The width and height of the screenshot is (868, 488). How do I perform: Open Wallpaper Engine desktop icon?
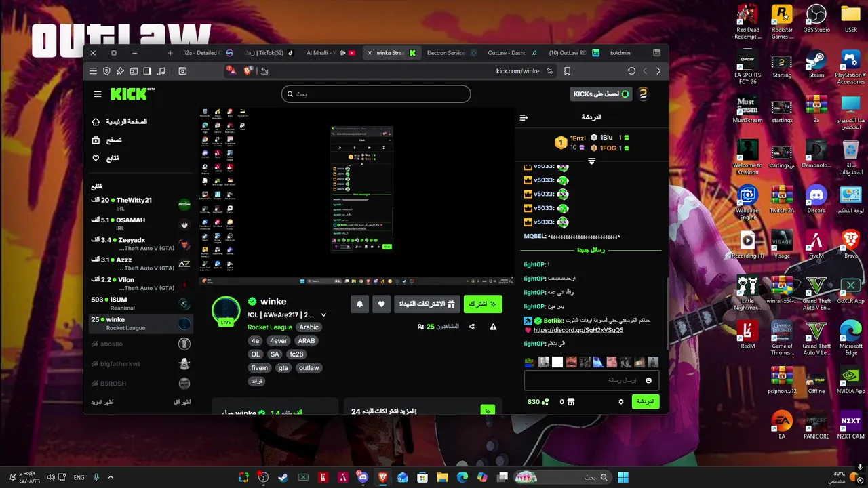[x=747, y=203]
